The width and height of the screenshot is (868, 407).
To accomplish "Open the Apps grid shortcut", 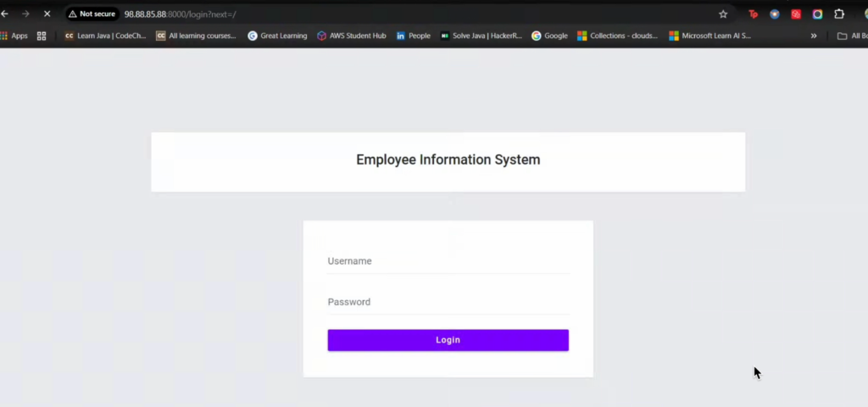I will pos(14,36).
